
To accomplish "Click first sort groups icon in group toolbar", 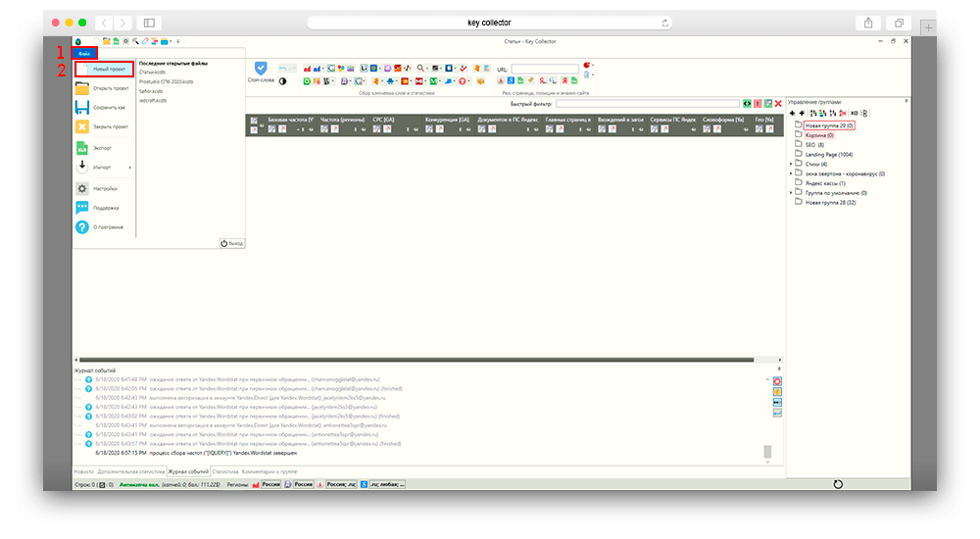I will [813, 113].
